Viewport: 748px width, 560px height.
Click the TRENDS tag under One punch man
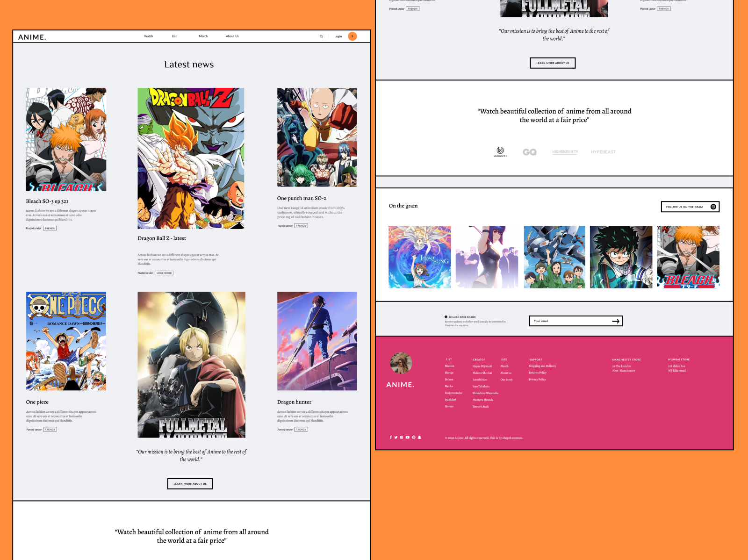[301, 226]
